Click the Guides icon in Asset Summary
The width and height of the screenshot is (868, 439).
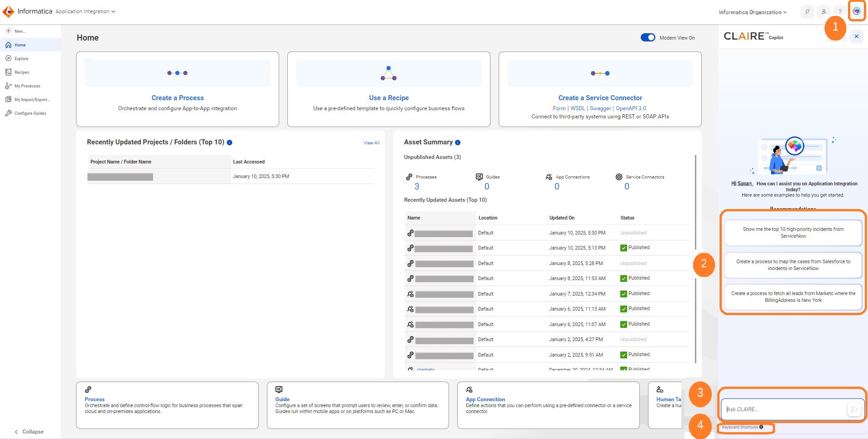coord(479,177)
